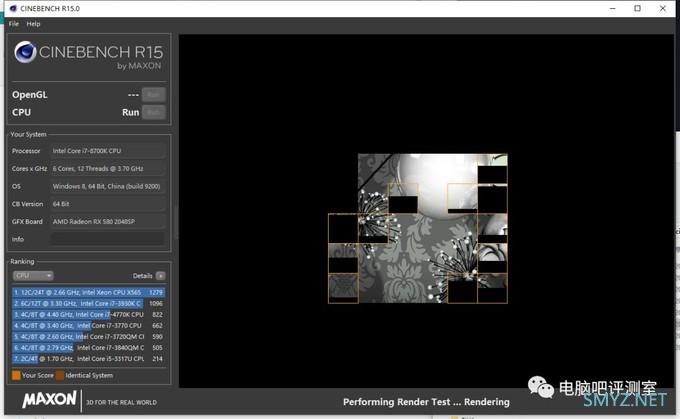Click the CPU Run button

(154, 112)
